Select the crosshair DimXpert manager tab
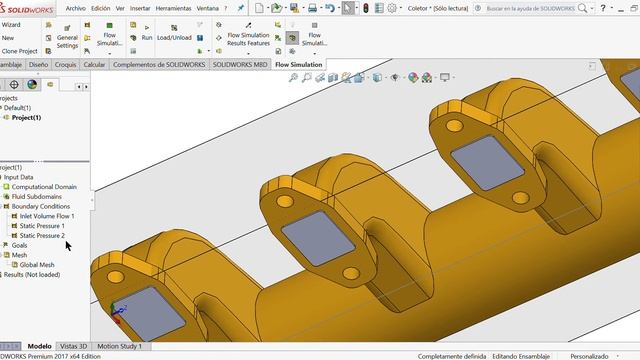 [x=14, y=84]
